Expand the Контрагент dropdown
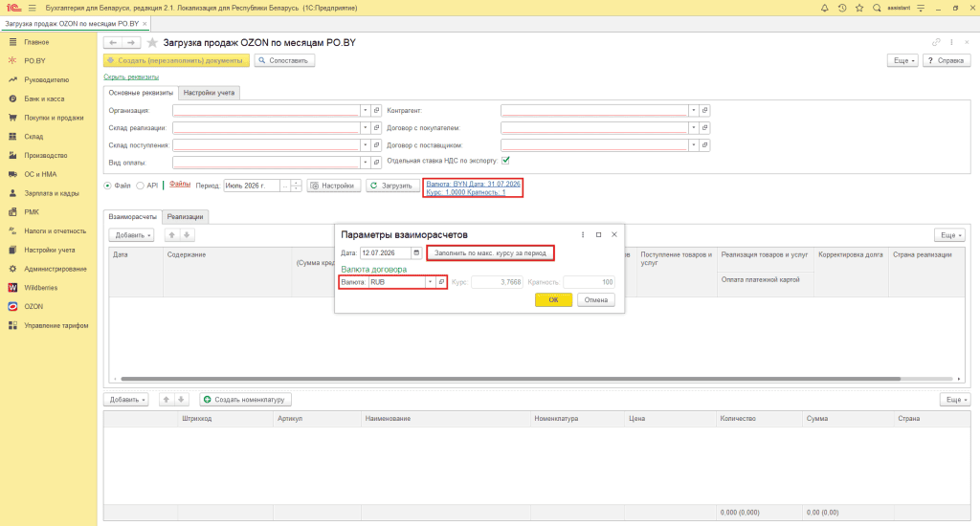 point(693,111)
